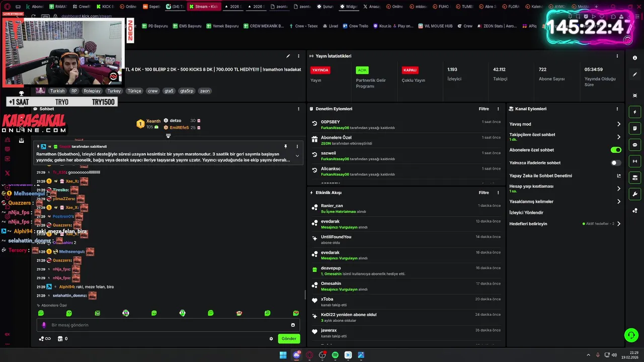Click the browser address bar
The height and width of the screenshot is (362, 644).
[87, 16]
